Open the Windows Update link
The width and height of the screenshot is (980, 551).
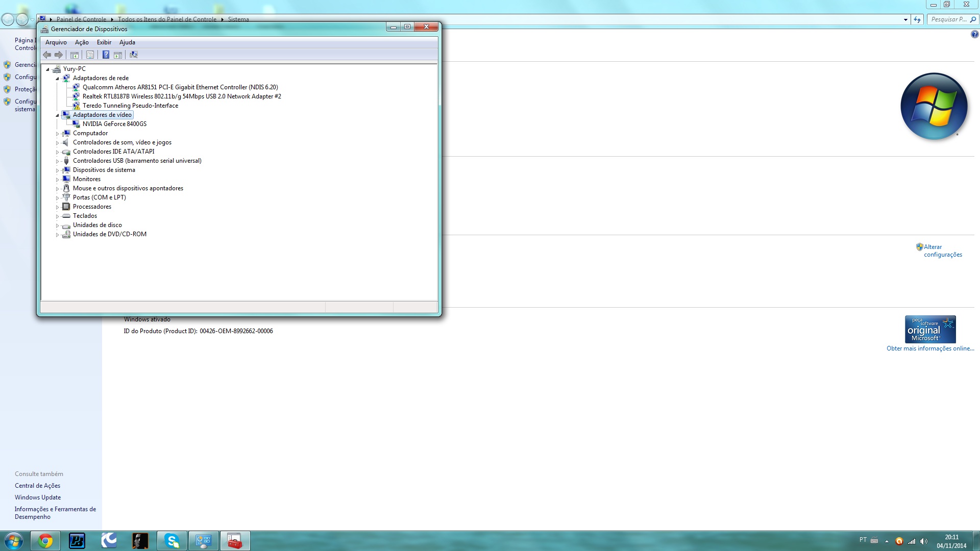pos(38,497)
